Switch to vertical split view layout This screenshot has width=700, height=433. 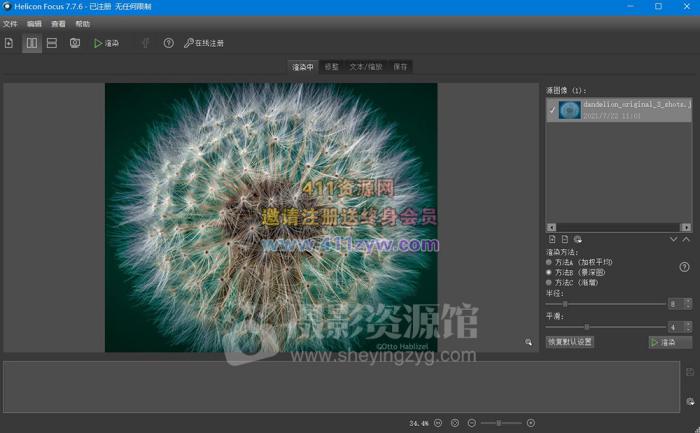32,43
